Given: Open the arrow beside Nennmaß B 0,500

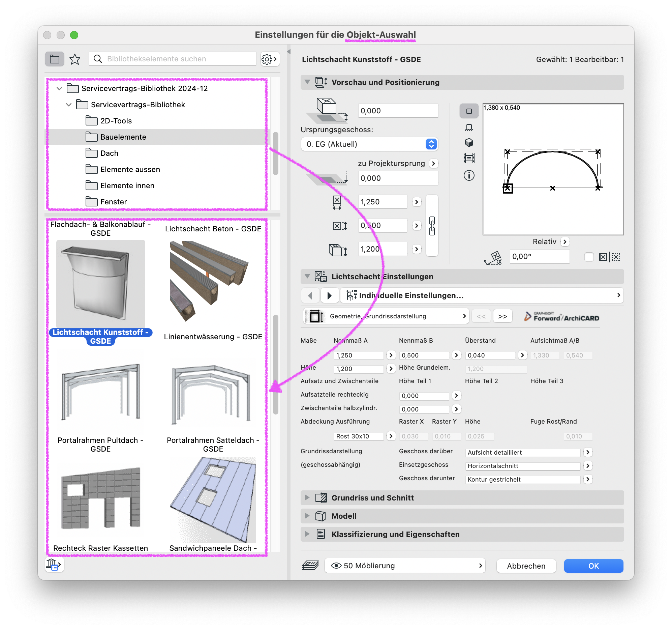Looking at the screenshot, I should (456, 355).
